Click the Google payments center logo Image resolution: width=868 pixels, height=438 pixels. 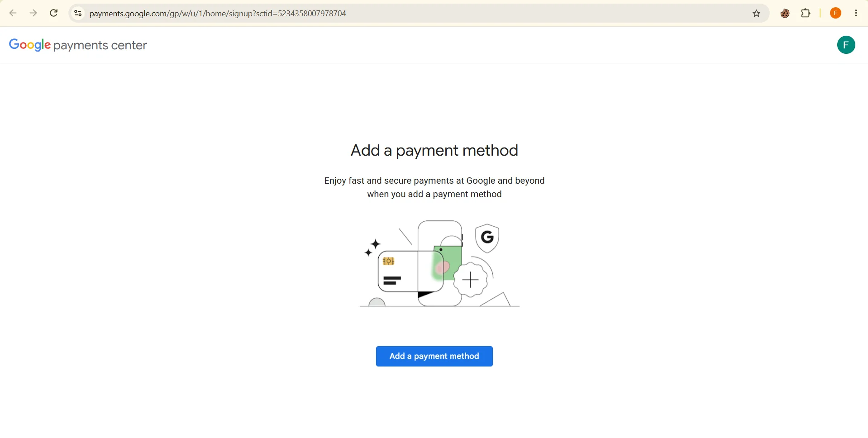pos(78,45)
